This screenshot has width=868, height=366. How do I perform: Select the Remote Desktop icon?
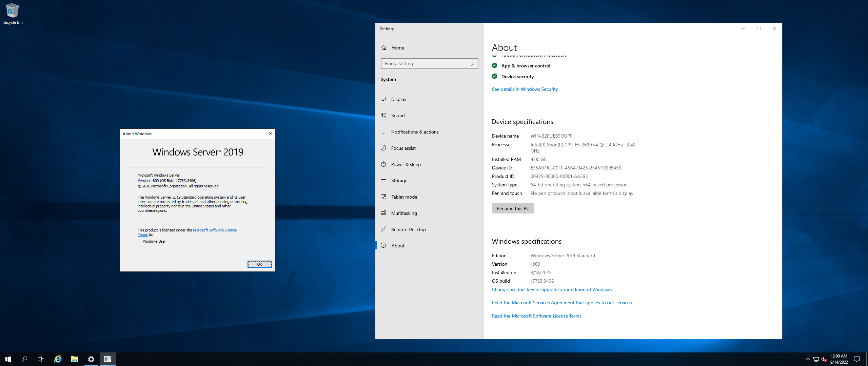point(383,229)
